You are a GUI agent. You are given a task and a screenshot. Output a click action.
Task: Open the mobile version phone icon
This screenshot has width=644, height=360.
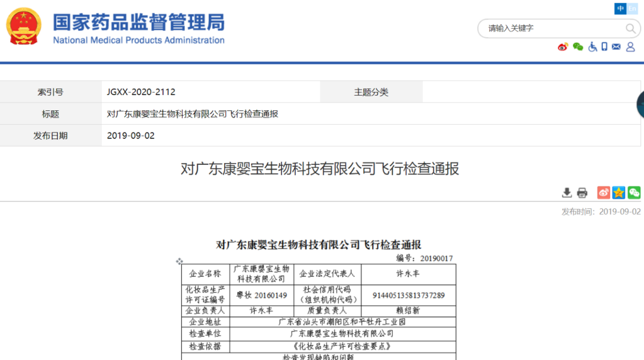[x=604, y=47]
